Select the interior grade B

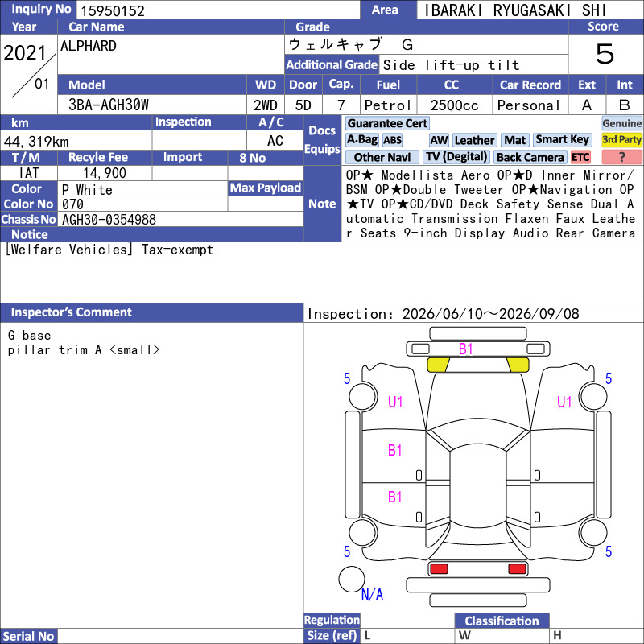tap(625, 105)
